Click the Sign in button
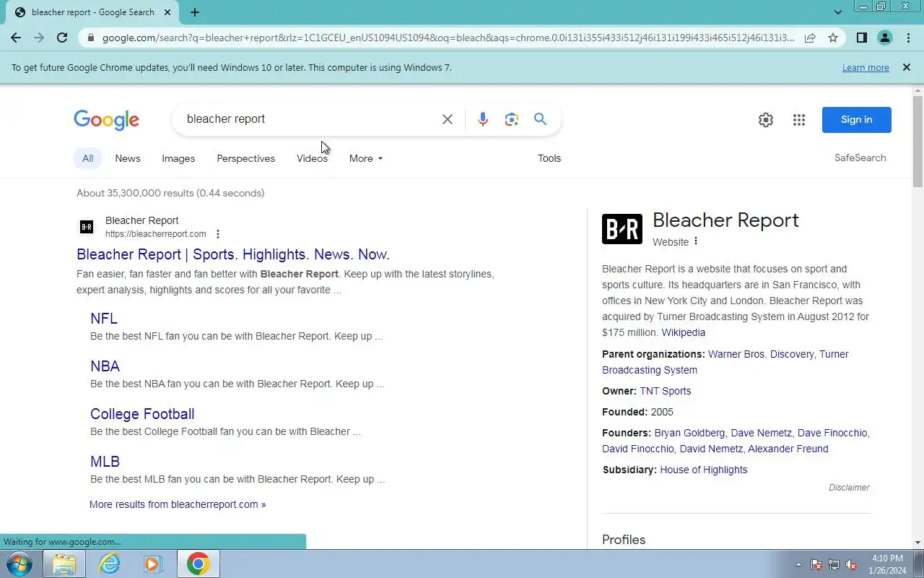 (x=856, y=120)
